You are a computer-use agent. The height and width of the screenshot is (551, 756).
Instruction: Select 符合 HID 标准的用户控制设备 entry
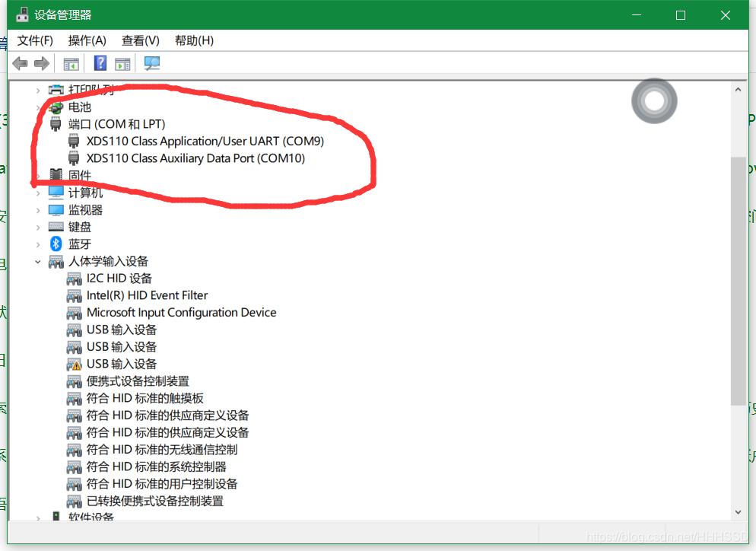tap(162, 484)
